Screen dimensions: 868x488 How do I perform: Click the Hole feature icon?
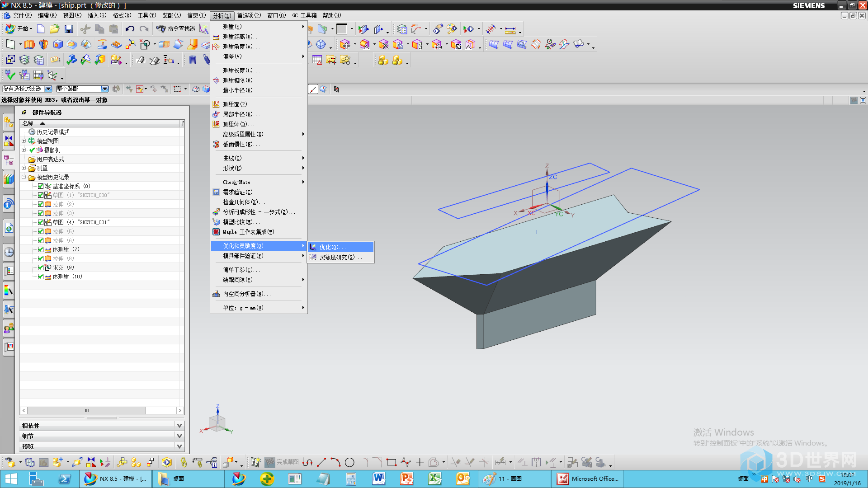tap(58, 45)
